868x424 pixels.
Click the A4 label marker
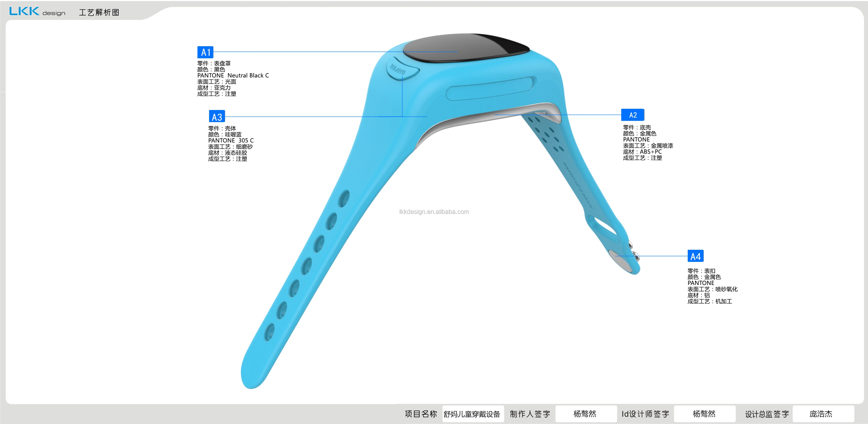tap(695, 256)
